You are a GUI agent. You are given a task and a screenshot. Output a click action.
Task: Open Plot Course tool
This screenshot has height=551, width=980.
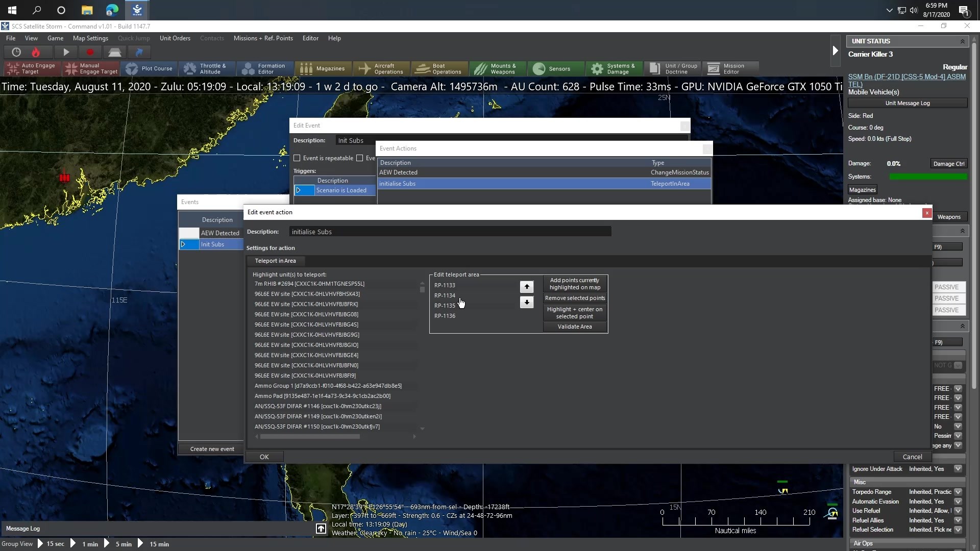pyautogui.click(x=150, y=68)
